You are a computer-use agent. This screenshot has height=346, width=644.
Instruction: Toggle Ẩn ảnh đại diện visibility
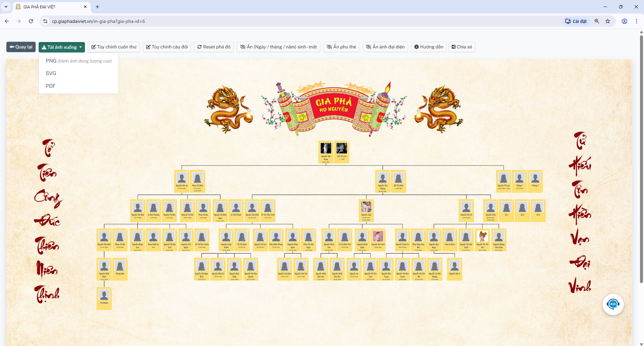click(x=385, y=47)
